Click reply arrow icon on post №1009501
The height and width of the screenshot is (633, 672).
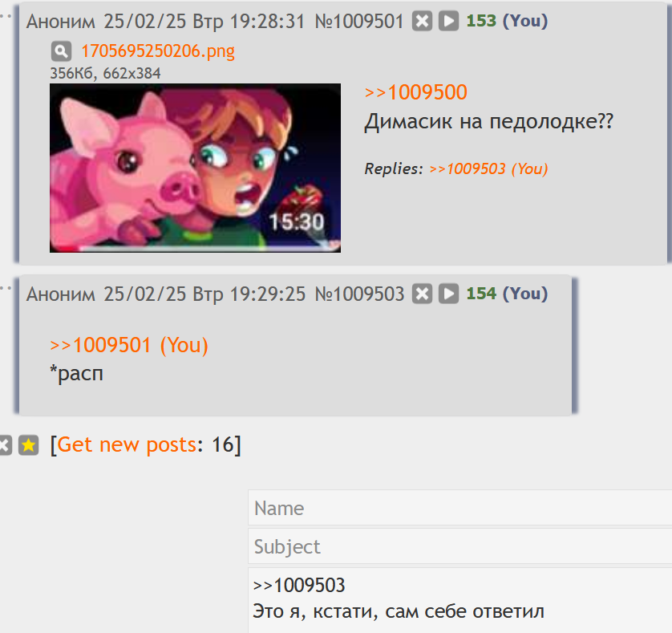(449, 21)
